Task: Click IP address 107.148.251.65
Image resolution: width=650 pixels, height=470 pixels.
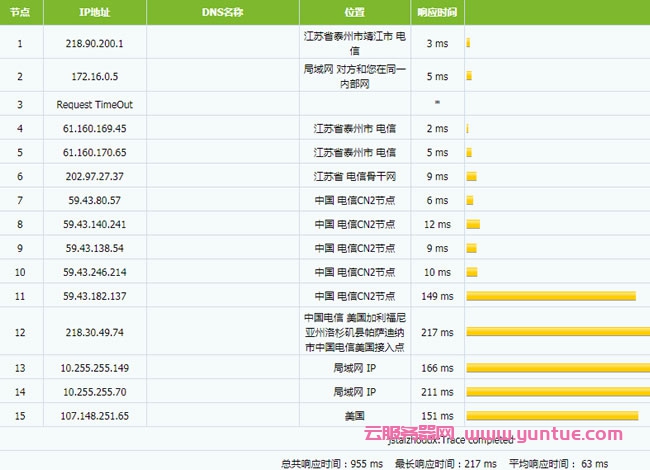Action: [x=95, y=416]
